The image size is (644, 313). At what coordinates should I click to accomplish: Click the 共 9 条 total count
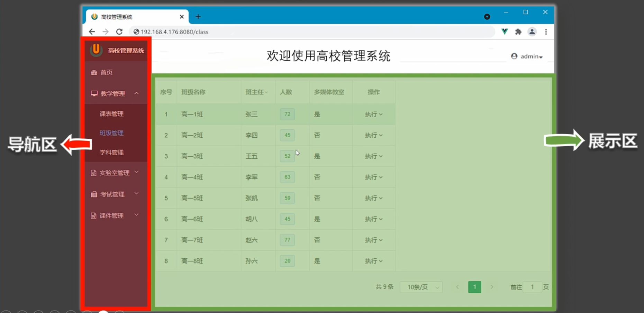click(384, 287)
